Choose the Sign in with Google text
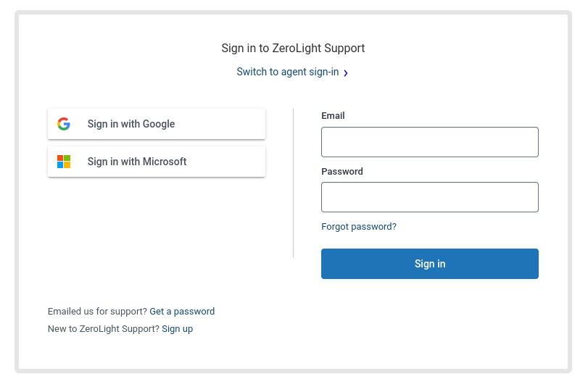The image size is (588, 387). point(131,124)
